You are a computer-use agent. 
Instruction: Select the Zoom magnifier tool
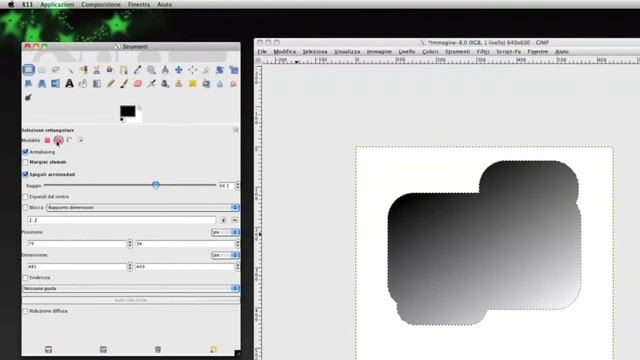pos(151,70)
